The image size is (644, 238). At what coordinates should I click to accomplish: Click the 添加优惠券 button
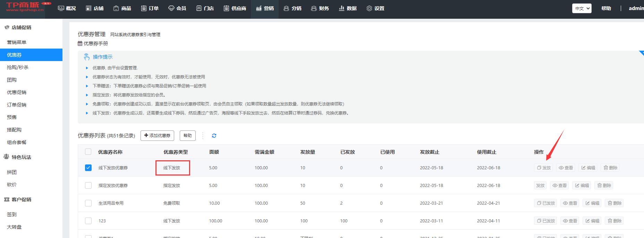tap(157, 136)
